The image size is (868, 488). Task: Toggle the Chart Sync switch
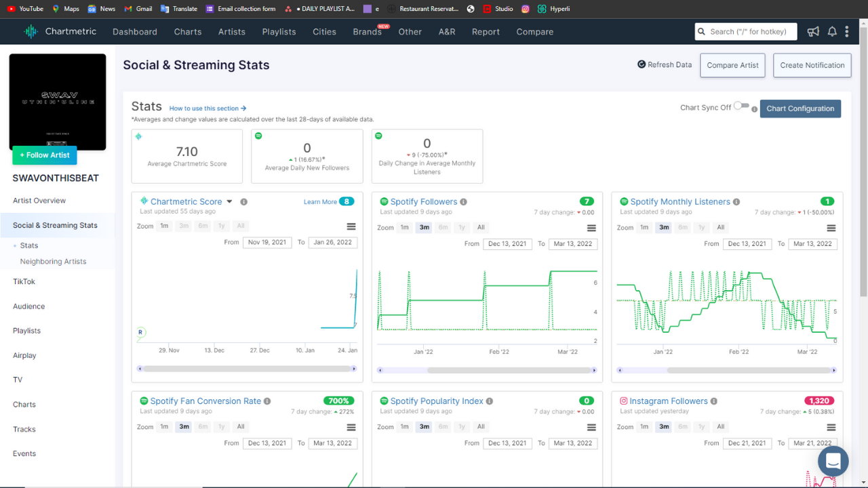coord(741,106)
